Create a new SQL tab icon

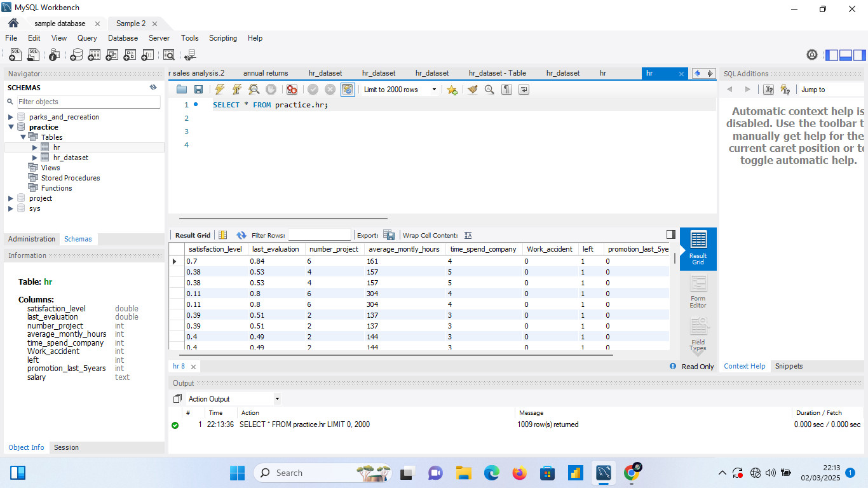pos(15,55)
